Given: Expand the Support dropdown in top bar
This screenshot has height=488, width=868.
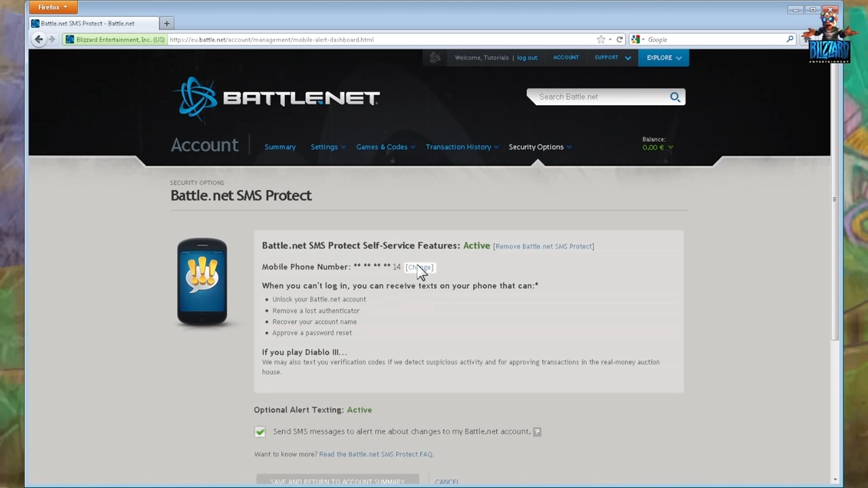Looking at the screenshot, I should (613, 58).
